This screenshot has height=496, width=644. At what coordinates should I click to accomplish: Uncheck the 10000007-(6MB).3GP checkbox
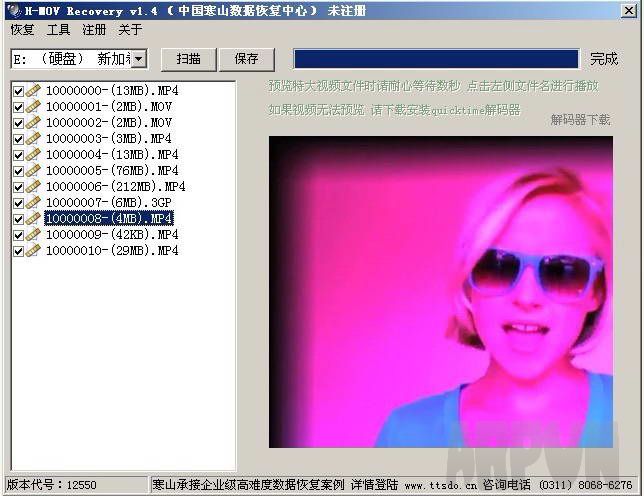click(x=18, y=203)
